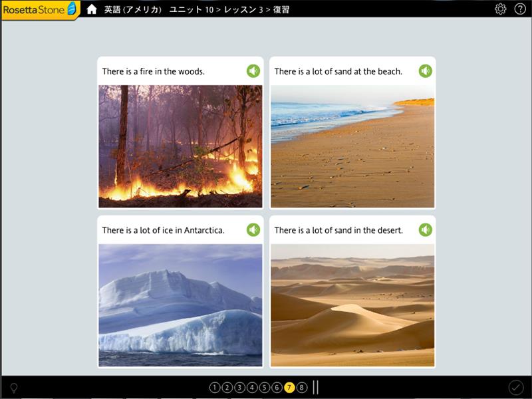This screenshot has width=532, height=399.
Task: Play audio for fire in the woods
Action: coord(253,71)
